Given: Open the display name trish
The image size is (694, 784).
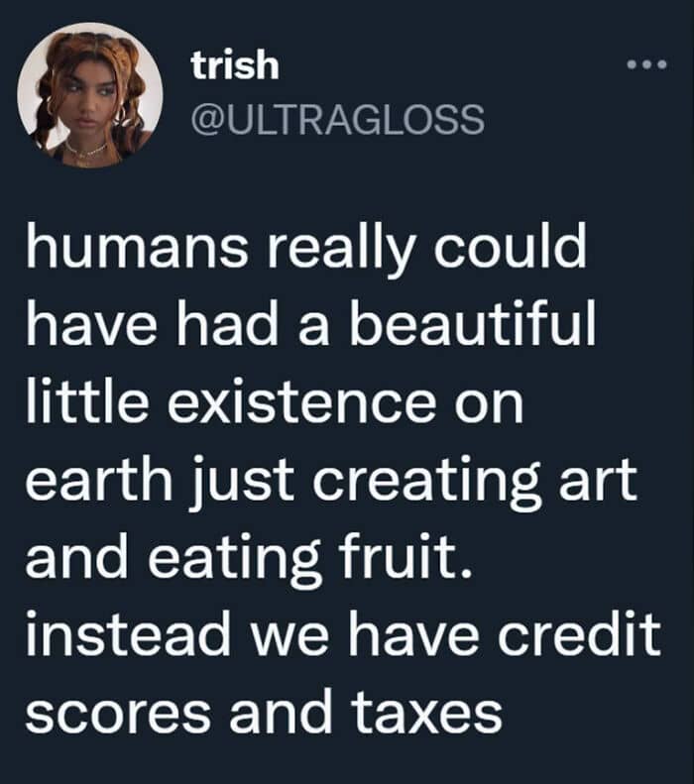Looking at the screenshot, I should coord(236,67).
